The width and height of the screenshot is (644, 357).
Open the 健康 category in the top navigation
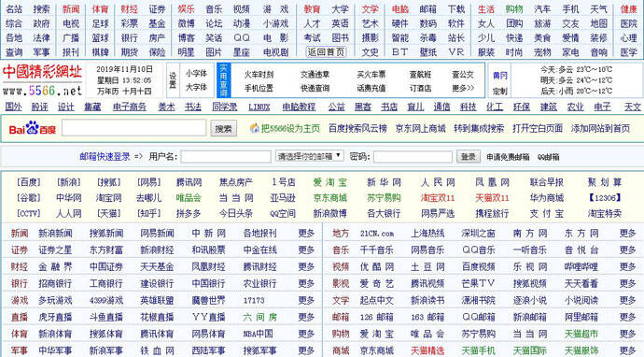(x=628, y=9)
